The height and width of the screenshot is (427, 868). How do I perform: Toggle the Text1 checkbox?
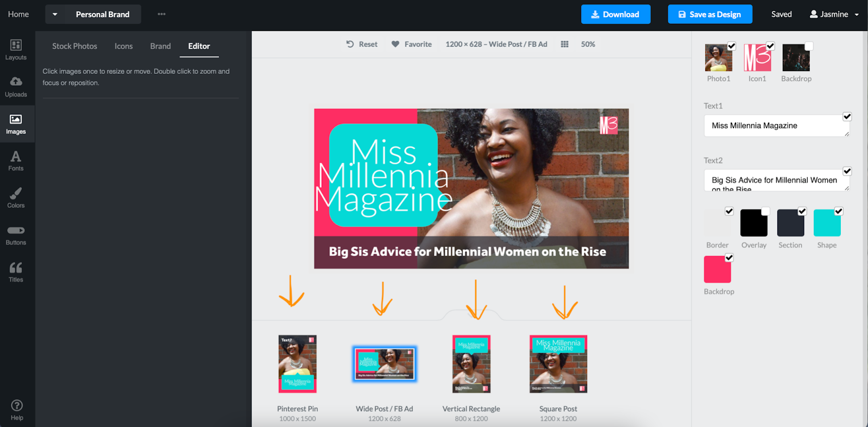click(x=847, y=117)
